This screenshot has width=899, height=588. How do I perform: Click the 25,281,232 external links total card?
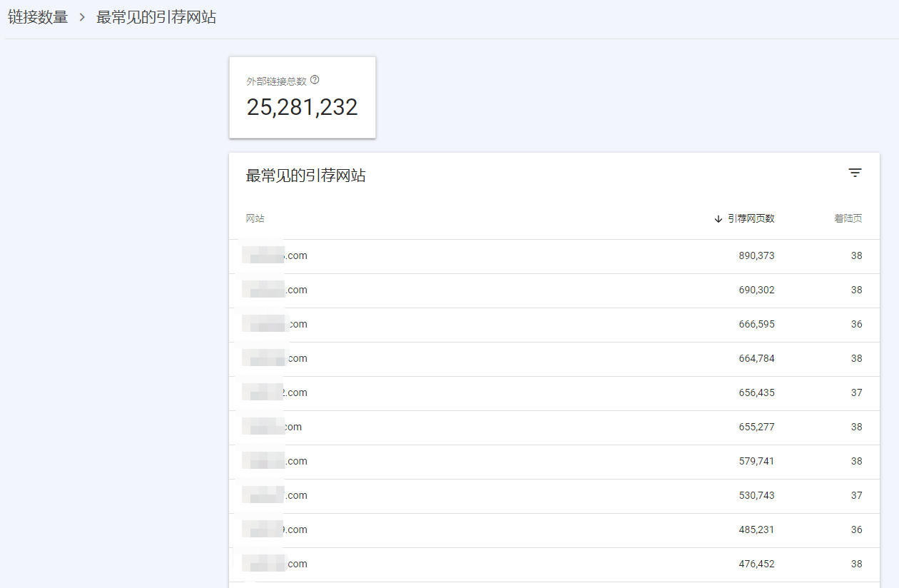[x=302, y=98]
